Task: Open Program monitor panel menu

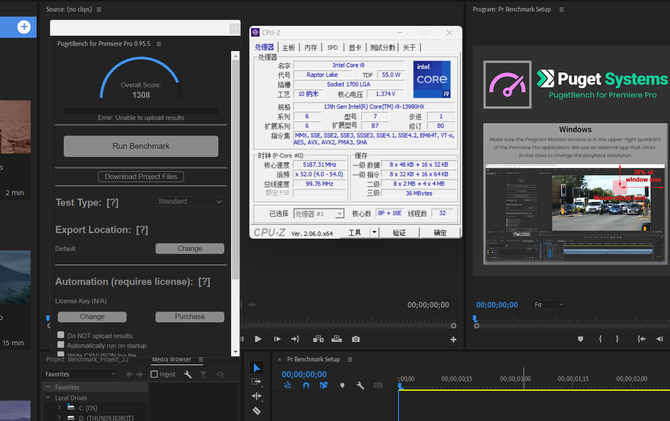Action: click(561, 9)
